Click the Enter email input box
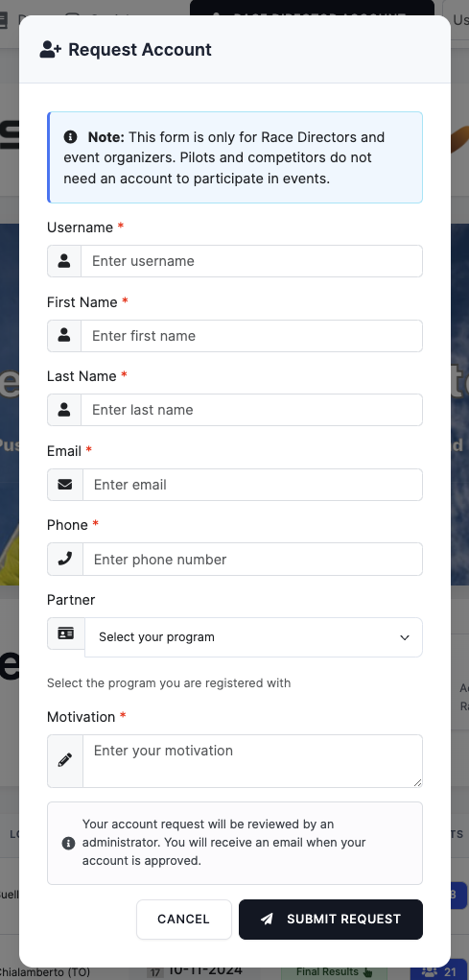 [x=253, y=485]
